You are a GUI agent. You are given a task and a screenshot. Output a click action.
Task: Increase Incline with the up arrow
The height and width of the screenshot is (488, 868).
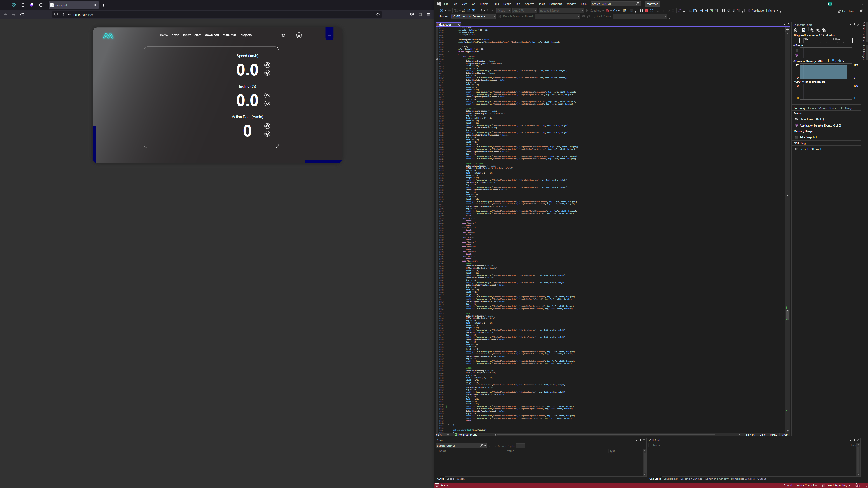(267, 95)
